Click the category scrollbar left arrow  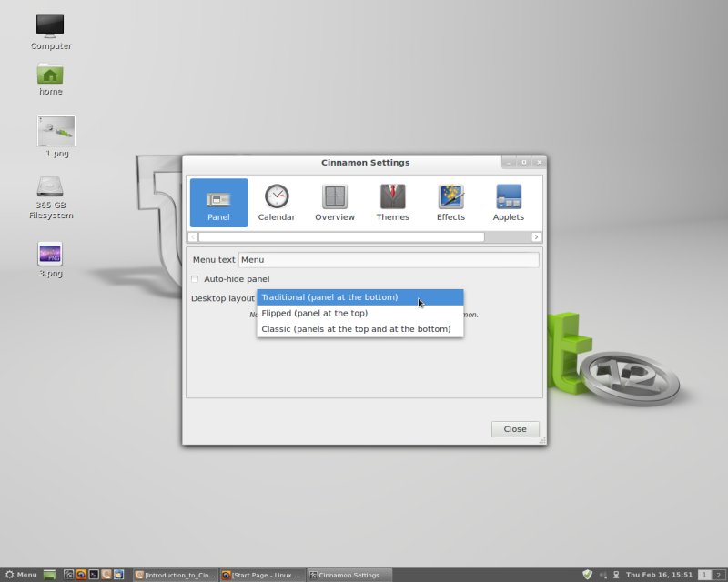tap(193, 237)
